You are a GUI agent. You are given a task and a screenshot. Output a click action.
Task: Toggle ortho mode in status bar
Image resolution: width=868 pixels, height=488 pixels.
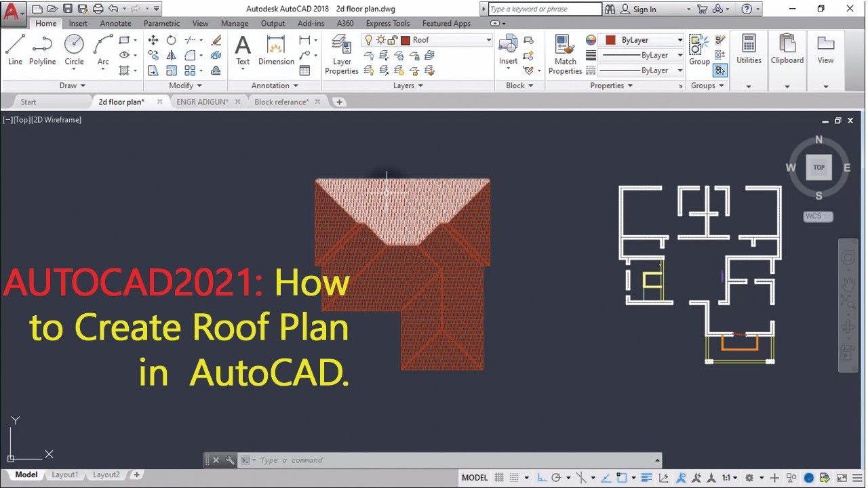click(542, 478)
